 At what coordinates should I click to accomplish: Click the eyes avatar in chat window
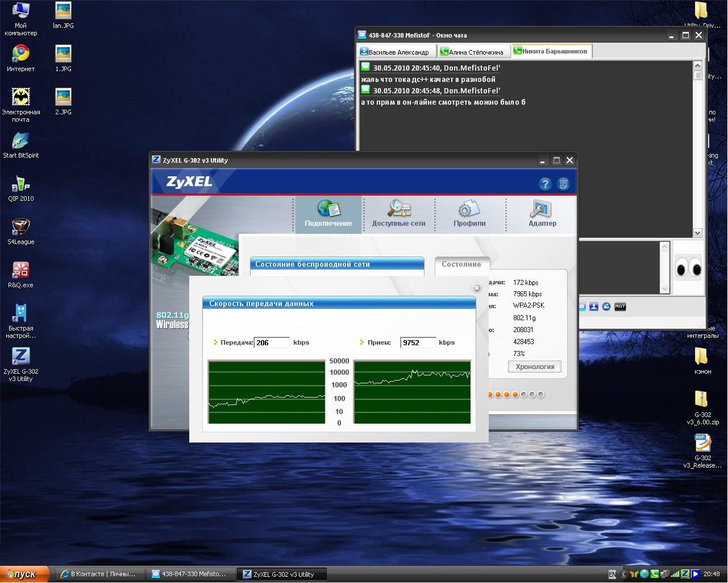click(688, 267)
